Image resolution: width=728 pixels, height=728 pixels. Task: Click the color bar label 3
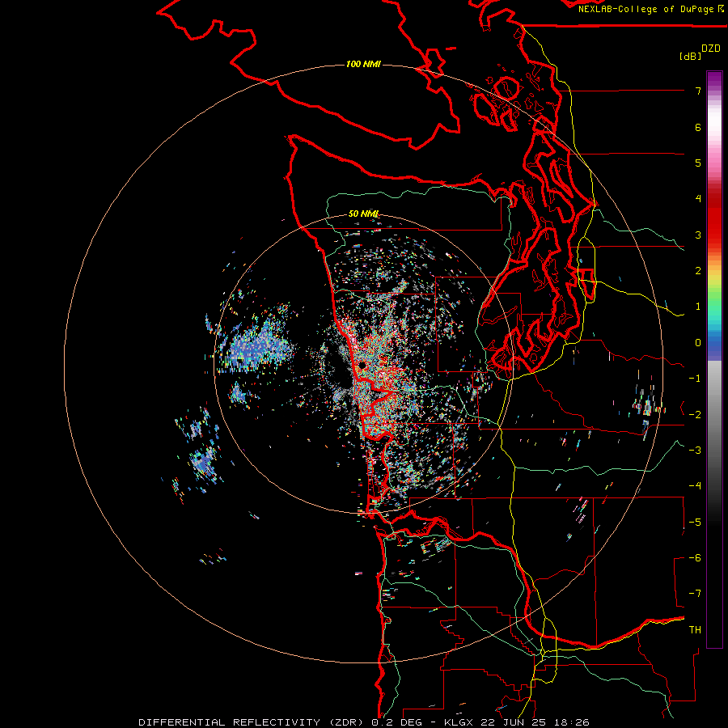pyautogui.click(x=698, y=235)
